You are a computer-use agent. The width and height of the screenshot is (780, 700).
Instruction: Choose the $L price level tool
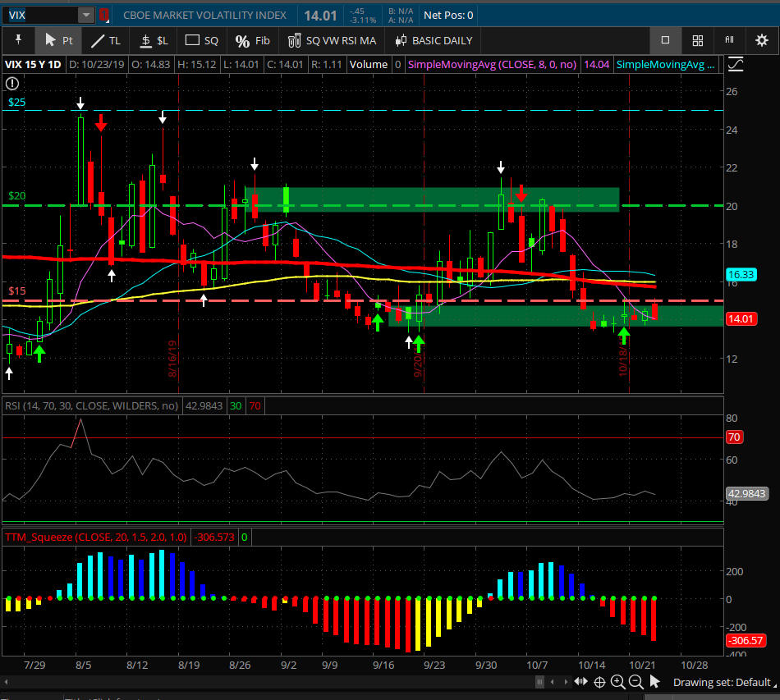pos(154,40)
